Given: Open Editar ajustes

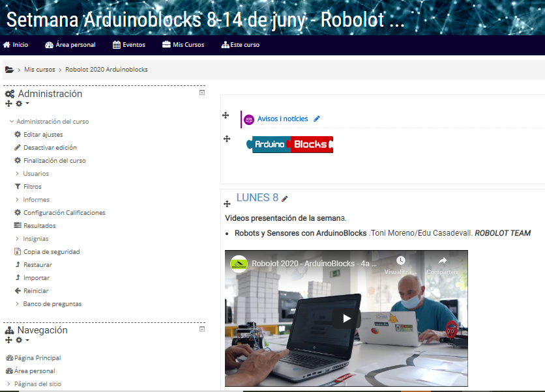Looking at the screenshot, I should [43, 134].
